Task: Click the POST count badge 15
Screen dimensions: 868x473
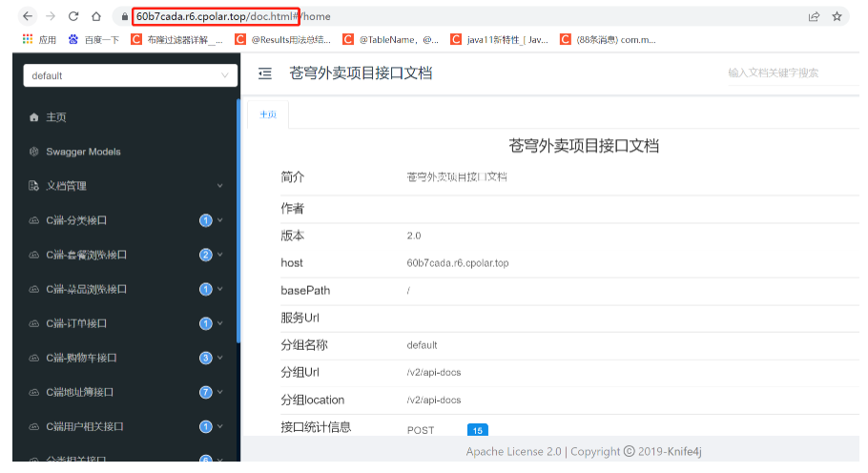Action: (x=478, y=430)
